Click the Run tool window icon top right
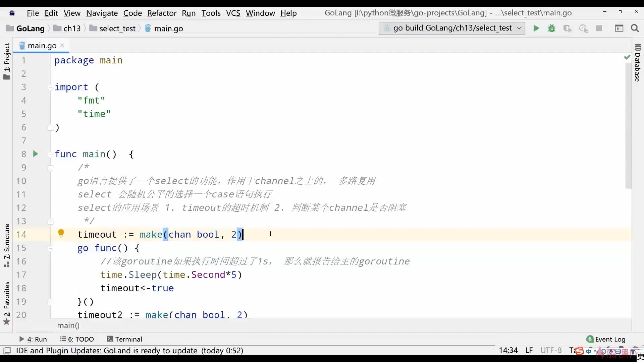The height and width of the screenshot is (362, 644). point(619,28)
